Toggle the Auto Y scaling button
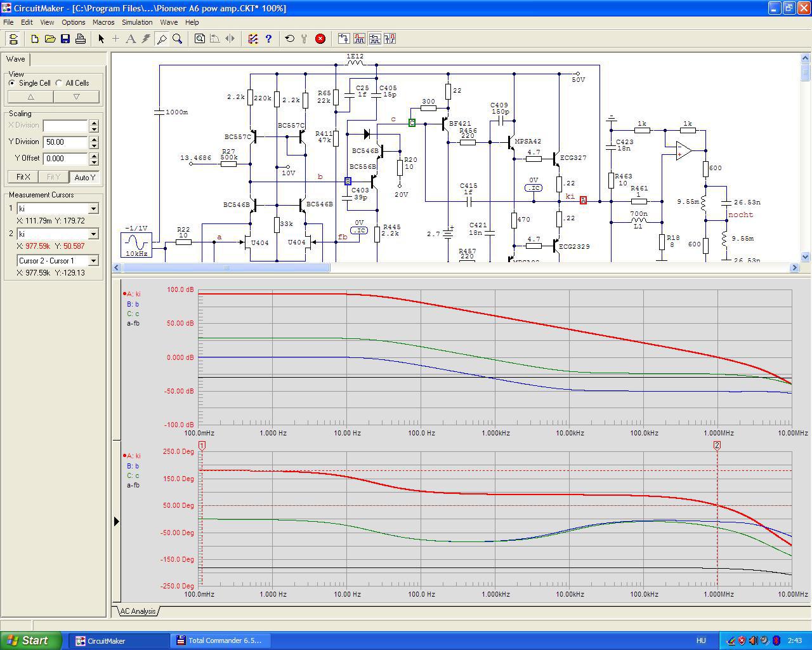This screenshot has height=650, width=812. (x=84, y=177)
